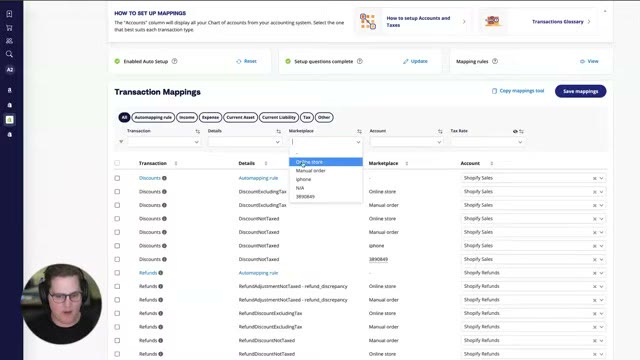The width and height of the screenshot is (640, 360).
Task: Click the collapse arrow at top-right of help banner
Action: point(605,11)
